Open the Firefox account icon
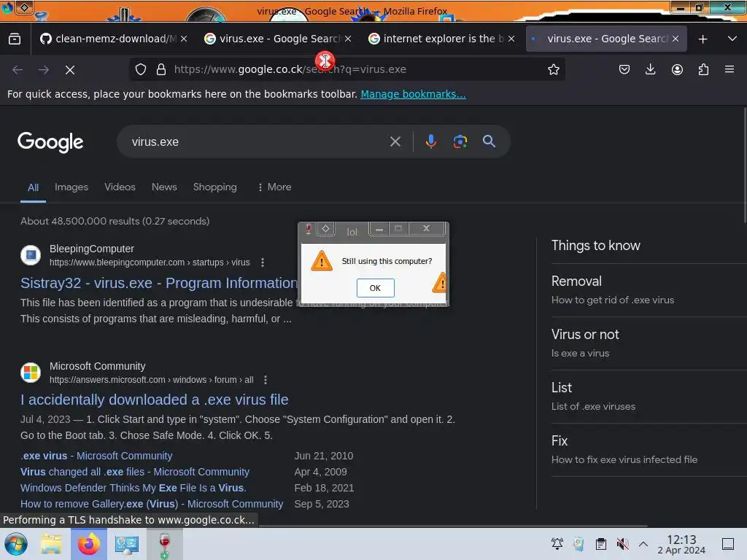 click(x=677, y=69)
